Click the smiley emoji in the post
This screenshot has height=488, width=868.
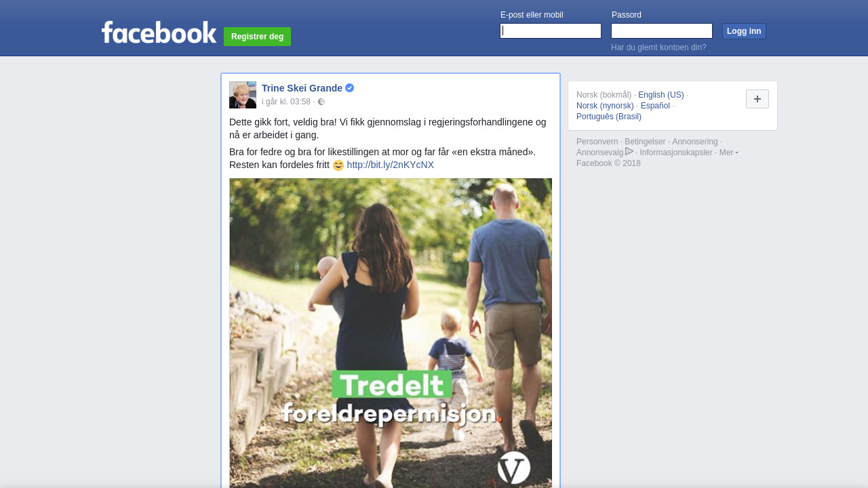[338, 165]
